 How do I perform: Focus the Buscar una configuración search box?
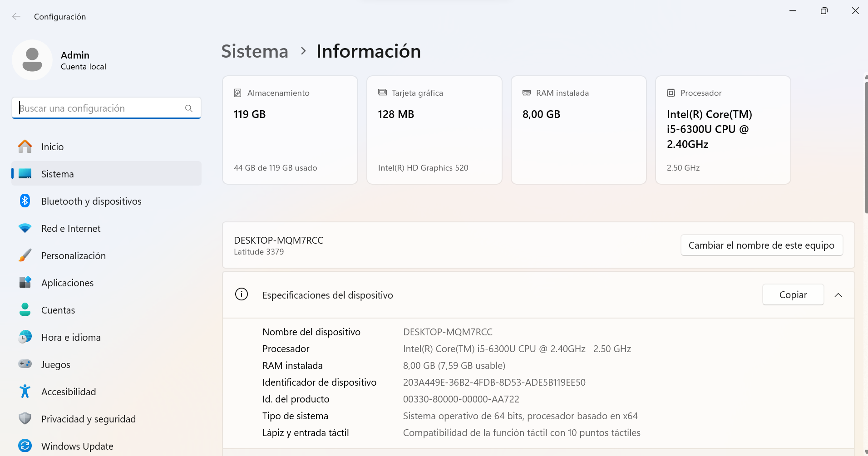[x=100, y=108]
